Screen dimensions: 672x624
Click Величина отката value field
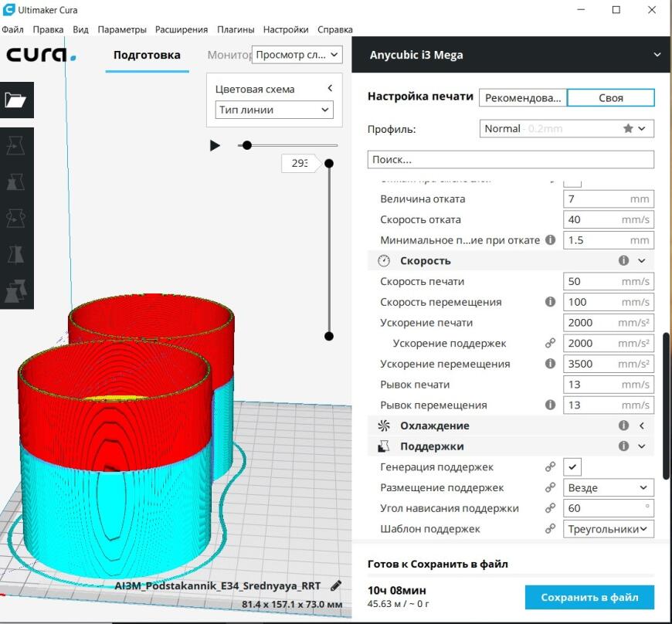coord(609,198)
